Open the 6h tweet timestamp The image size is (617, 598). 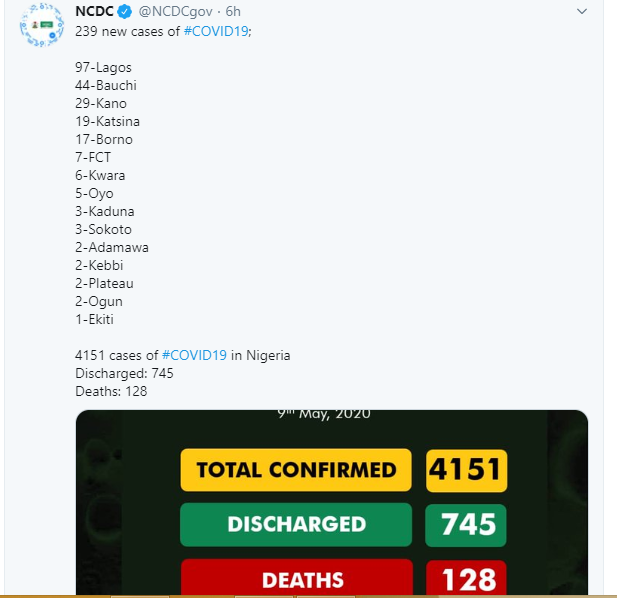(x=233, y=12)
